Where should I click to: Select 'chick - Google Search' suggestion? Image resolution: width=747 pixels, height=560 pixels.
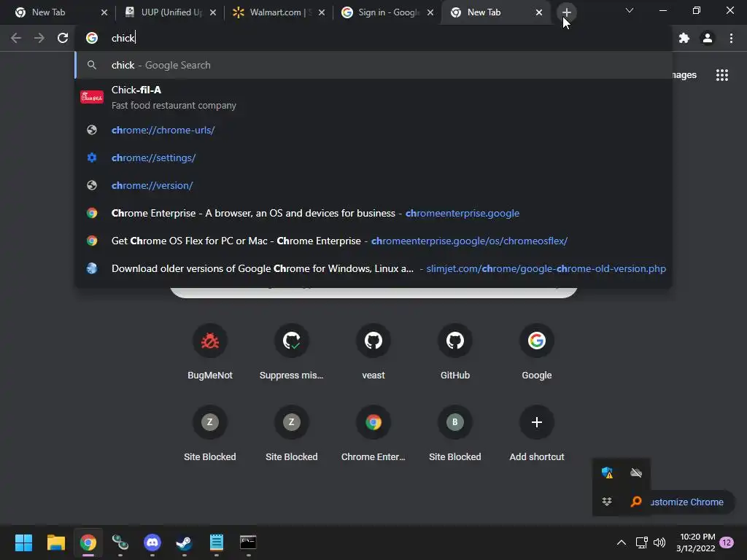pos(373,65)
